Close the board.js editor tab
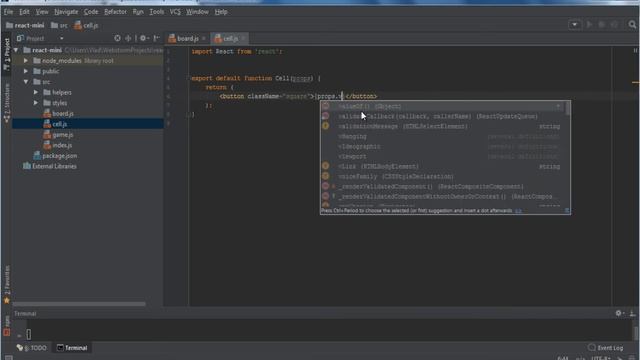This screenshot has height=360, width=640. click(204, 38)
